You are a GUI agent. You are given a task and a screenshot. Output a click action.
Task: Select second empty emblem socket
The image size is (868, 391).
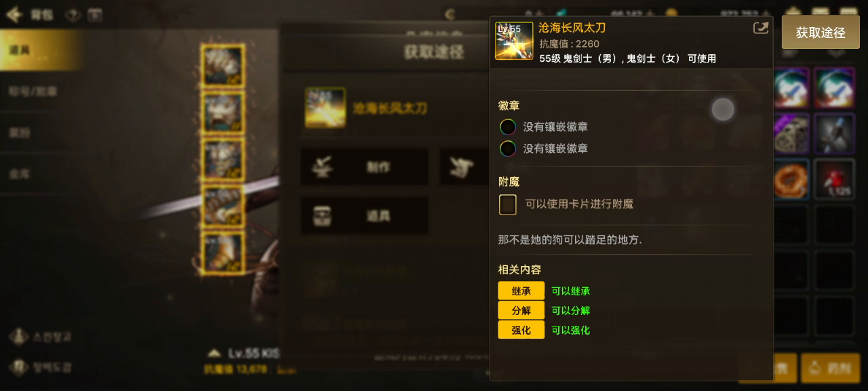(x=508, y=149)
